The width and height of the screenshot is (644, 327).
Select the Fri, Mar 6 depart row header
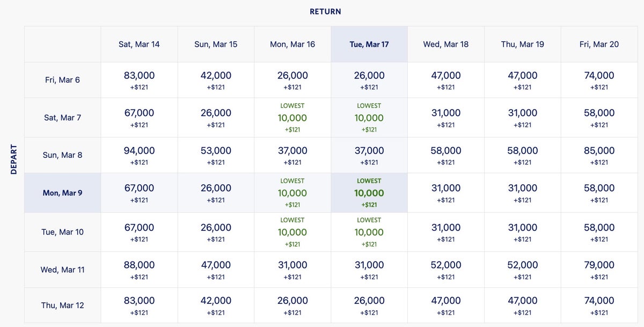62,80
